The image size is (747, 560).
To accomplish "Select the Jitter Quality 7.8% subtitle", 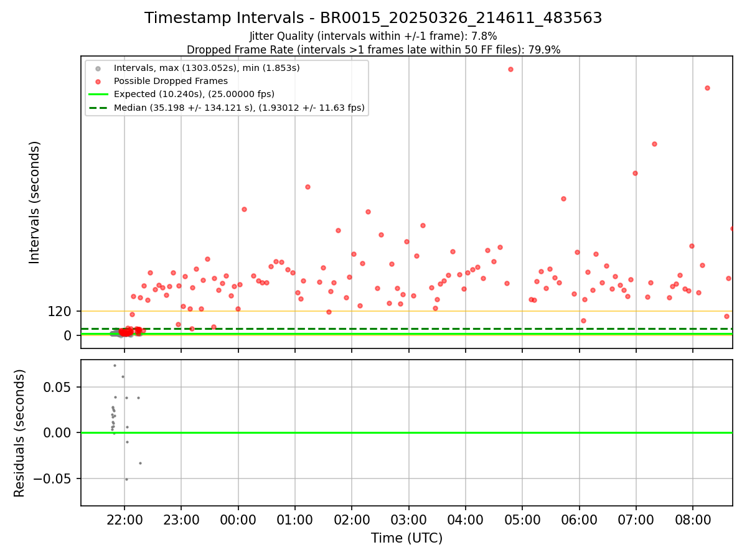I will pos(374,36).
